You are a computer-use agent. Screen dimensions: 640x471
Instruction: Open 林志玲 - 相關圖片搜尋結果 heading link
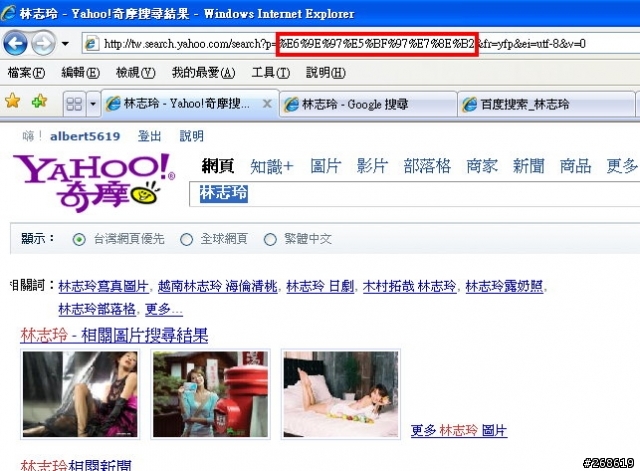click(x=114, y=335)
